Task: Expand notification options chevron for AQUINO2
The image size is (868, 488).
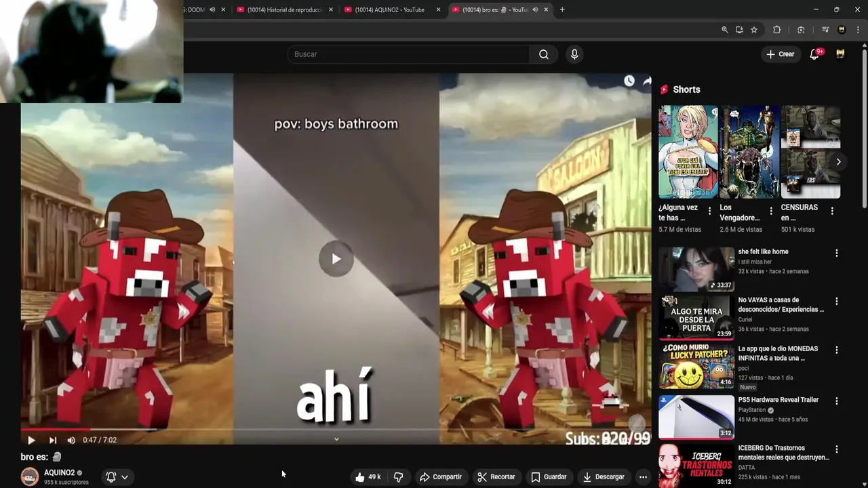Action: point(125,477)
